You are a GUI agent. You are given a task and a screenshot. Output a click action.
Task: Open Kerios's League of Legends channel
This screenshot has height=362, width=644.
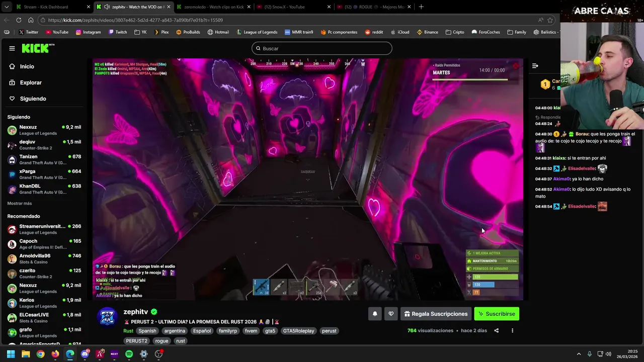44,303
